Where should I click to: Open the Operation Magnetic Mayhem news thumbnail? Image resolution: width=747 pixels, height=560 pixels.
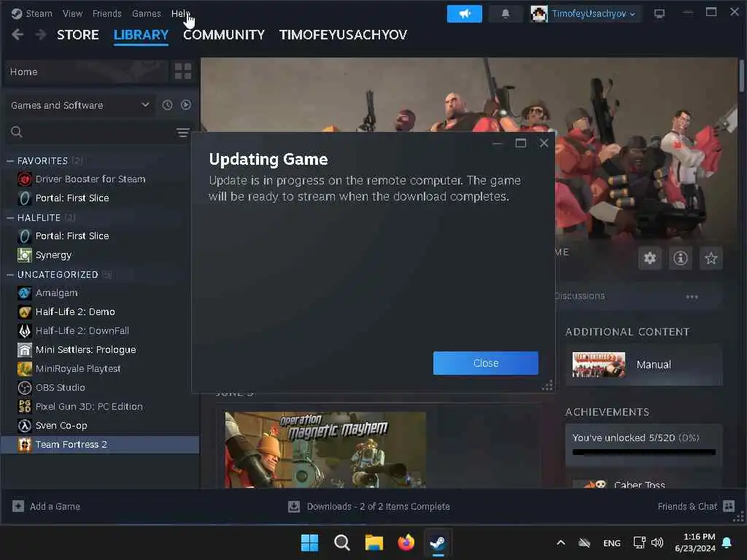click(325, 450)
